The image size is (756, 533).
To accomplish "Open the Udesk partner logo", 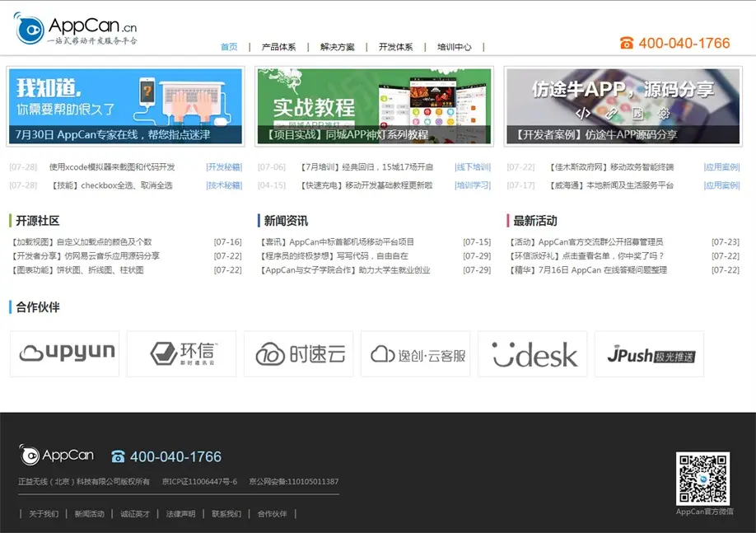I will click(533, 353).
